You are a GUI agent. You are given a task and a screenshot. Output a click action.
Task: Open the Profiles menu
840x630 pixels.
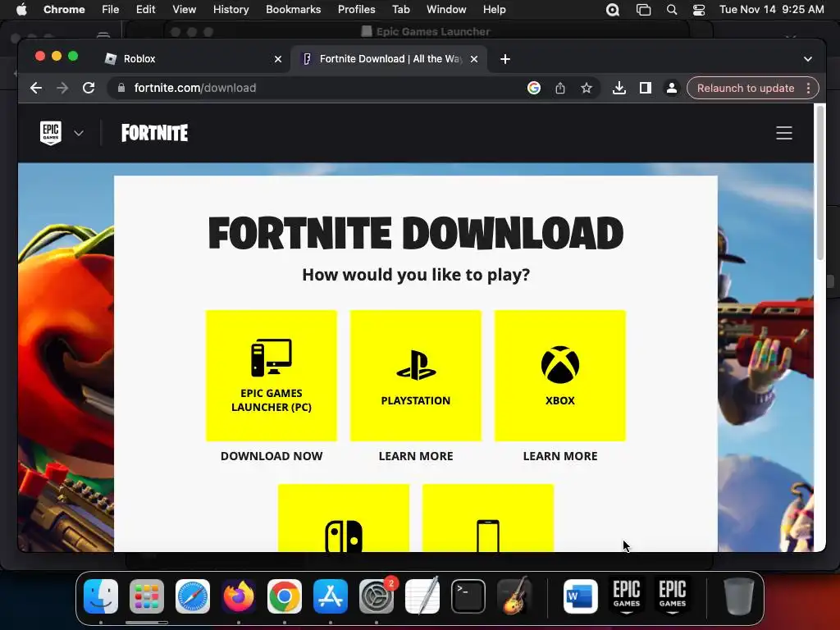click(356, 10)
